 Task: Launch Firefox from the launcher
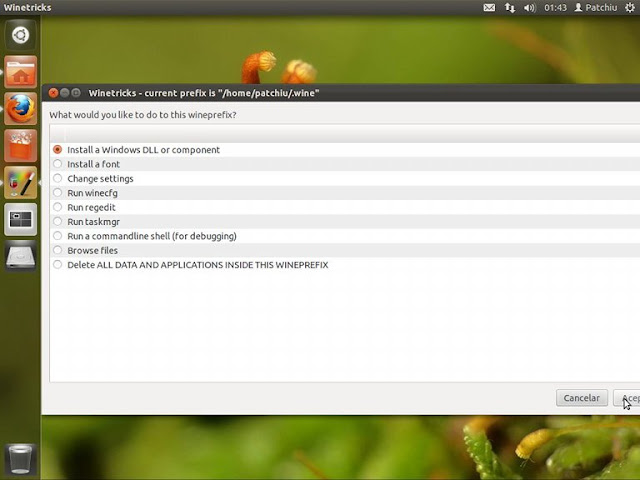[x=20, y=109]
